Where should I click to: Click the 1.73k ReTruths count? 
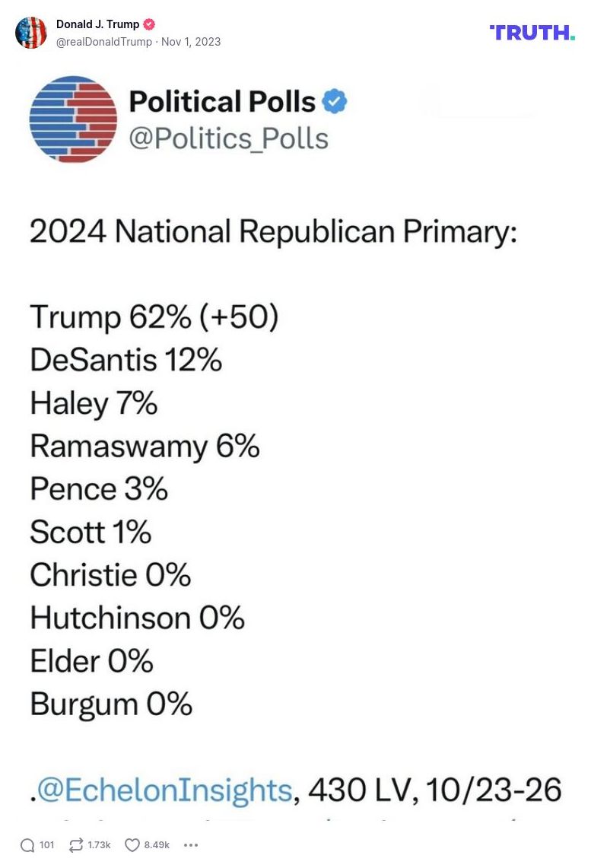99,845
